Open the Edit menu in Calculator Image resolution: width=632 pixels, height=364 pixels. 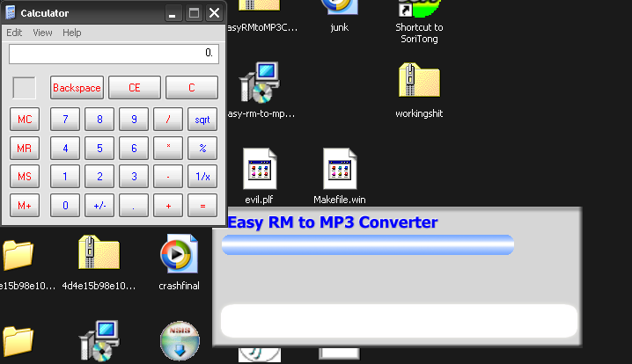coord(14,33)
